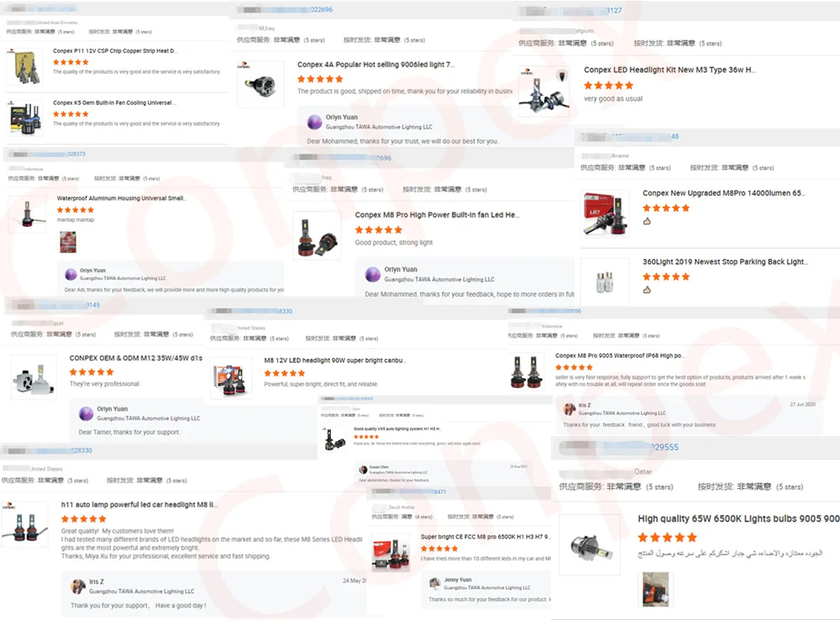
Task: Click review photo under Waterproof Aluminum Housing review
Action: pos(68,242)
